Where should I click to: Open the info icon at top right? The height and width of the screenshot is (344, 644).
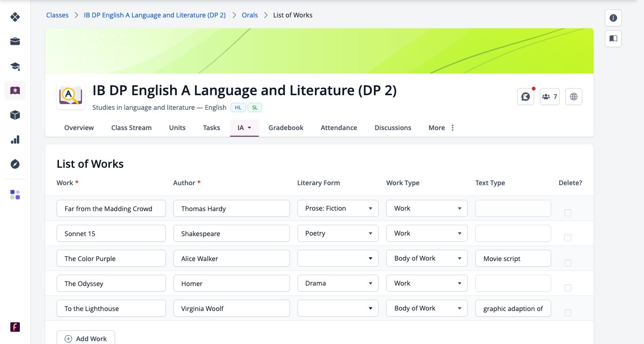coord(613,18)
